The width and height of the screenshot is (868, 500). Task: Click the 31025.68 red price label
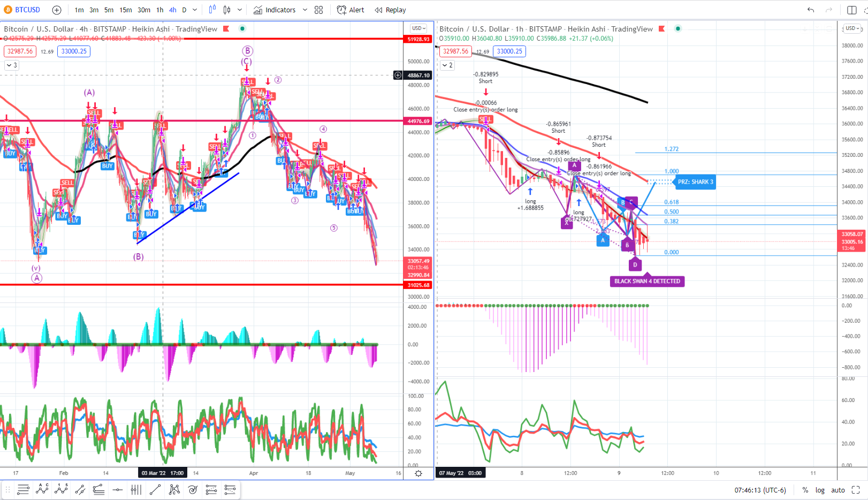pyautogui.click(x=418, y=285)
